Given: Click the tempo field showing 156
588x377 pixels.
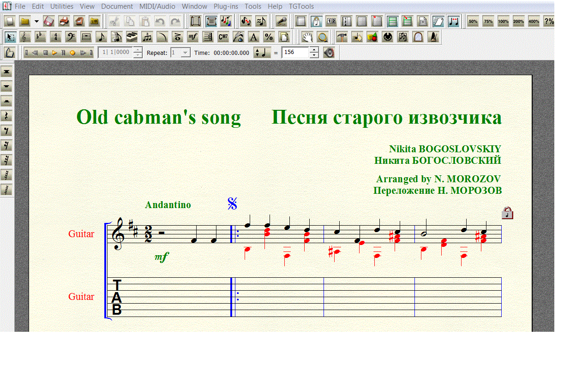Looking at the screenshot, I should [295, 52].
